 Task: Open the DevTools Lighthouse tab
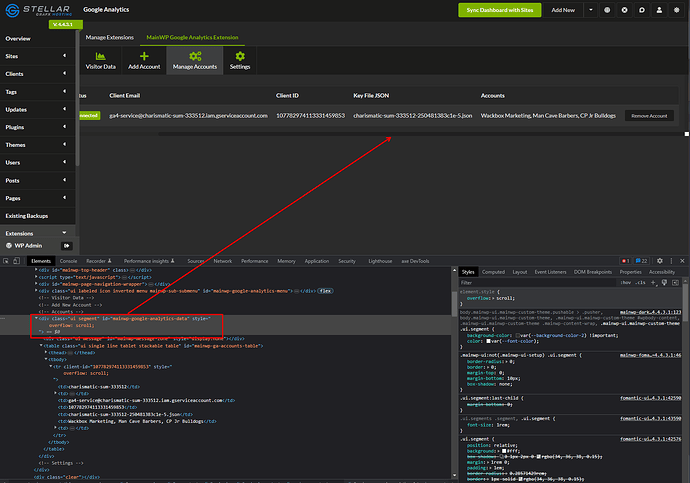pyautogui.click(x=380, y=261)
